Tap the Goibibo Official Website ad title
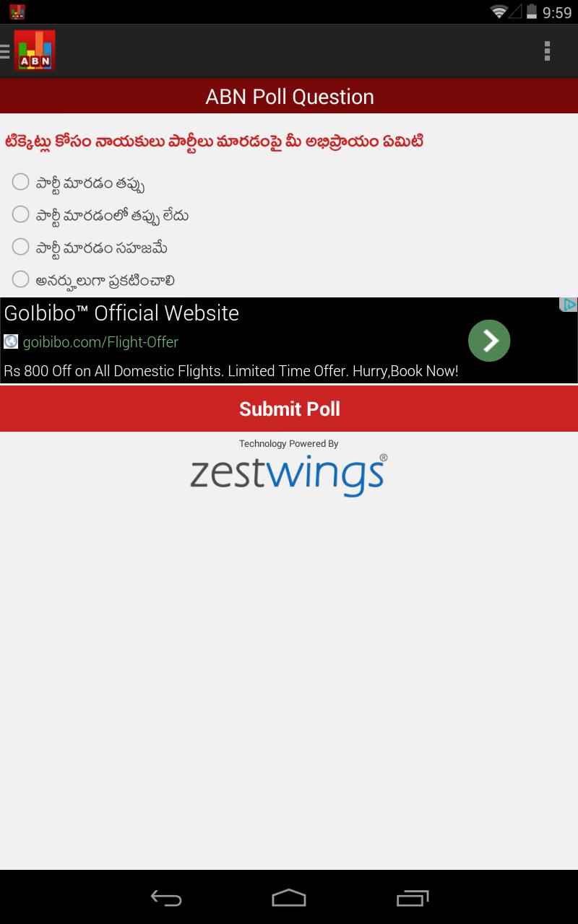Image resolution: width=578 pixels, height=924 pixels. point(121,313)
